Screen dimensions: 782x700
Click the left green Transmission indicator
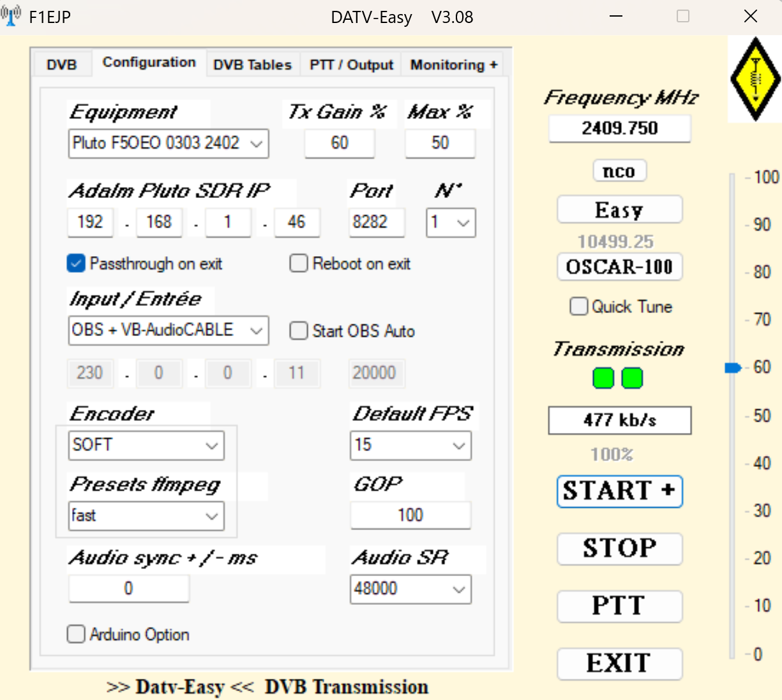pos(603,378)
